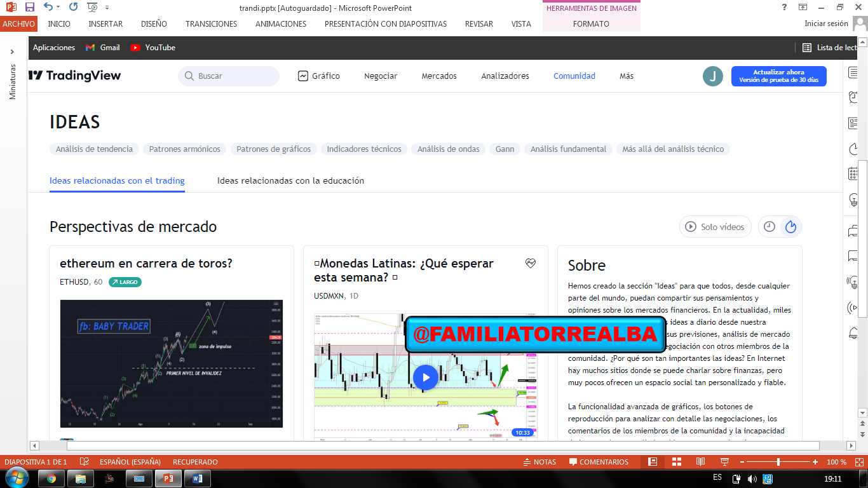The height and width of the screenshot is (488, 868).
Task: Click the ETHUSD symbol text
Action: pos(74,281)
